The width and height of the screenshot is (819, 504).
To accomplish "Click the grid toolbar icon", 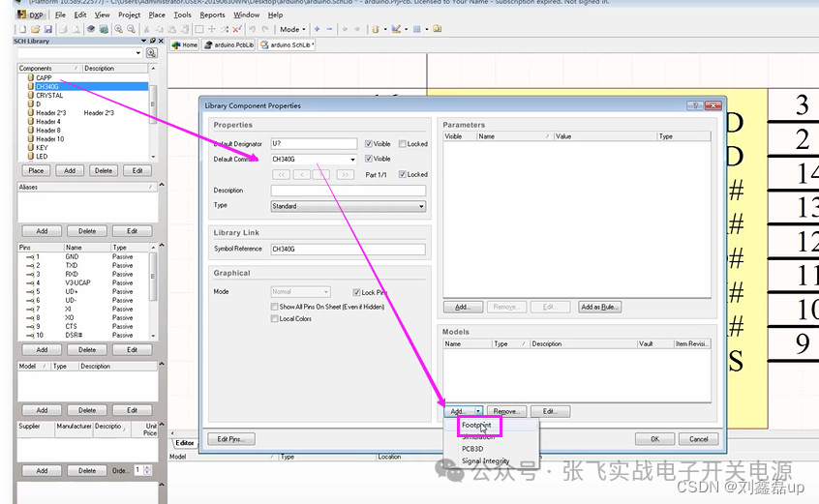I will 417,29.
